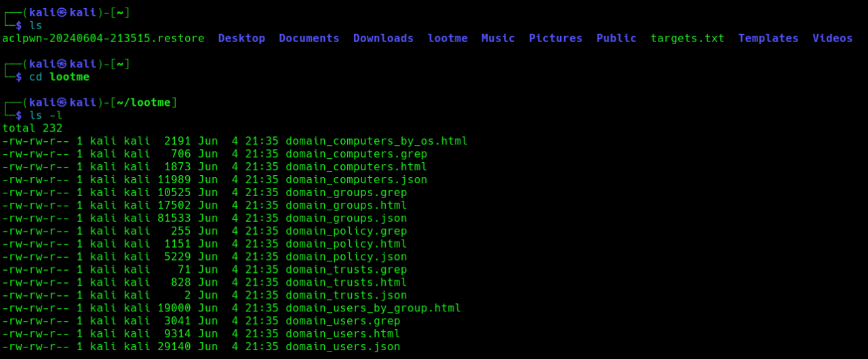Click domain_trusts.grep file name
The width and height of the screenshot is (868, 359).
click(346, 269)
